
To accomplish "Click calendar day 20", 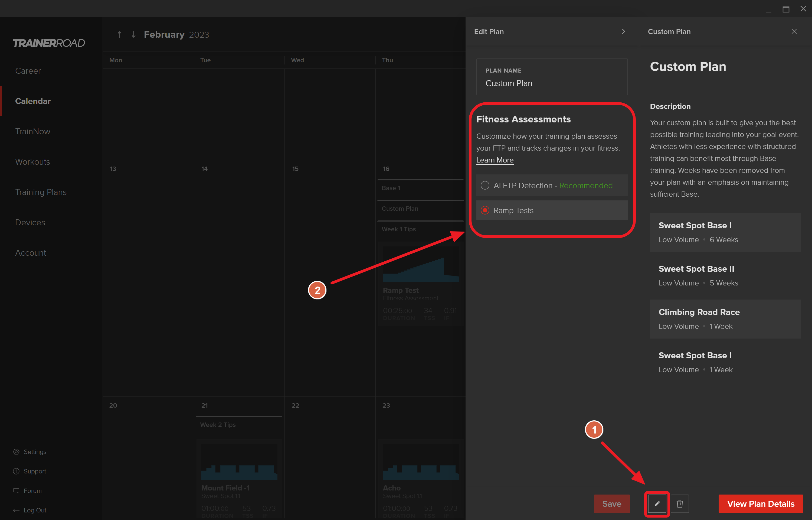I will tap(113, 405).
